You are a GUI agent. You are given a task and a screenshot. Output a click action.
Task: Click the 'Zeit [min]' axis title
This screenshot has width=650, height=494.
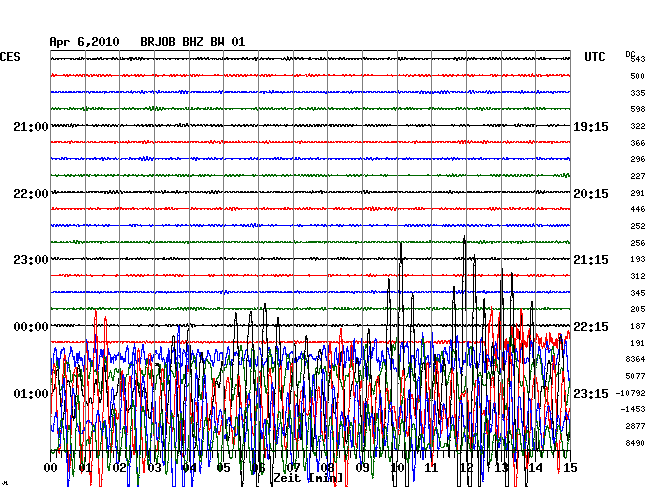click(308, 478)
